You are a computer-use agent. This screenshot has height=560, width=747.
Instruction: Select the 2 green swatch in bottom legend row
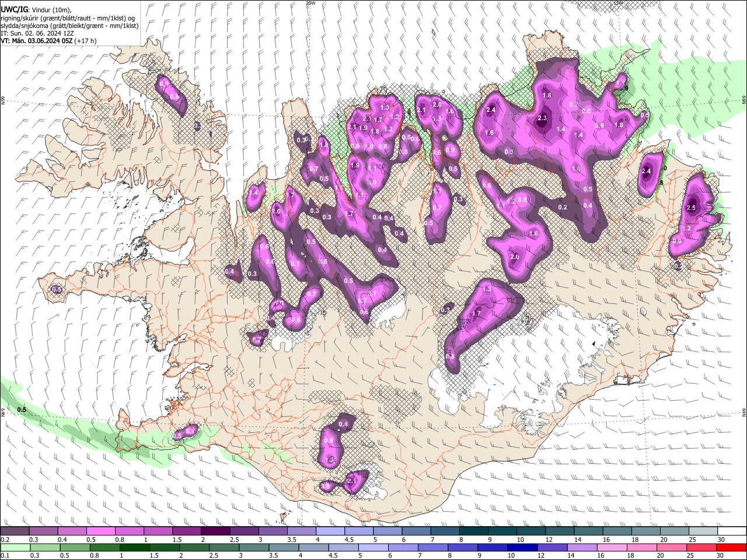point(194,547)
